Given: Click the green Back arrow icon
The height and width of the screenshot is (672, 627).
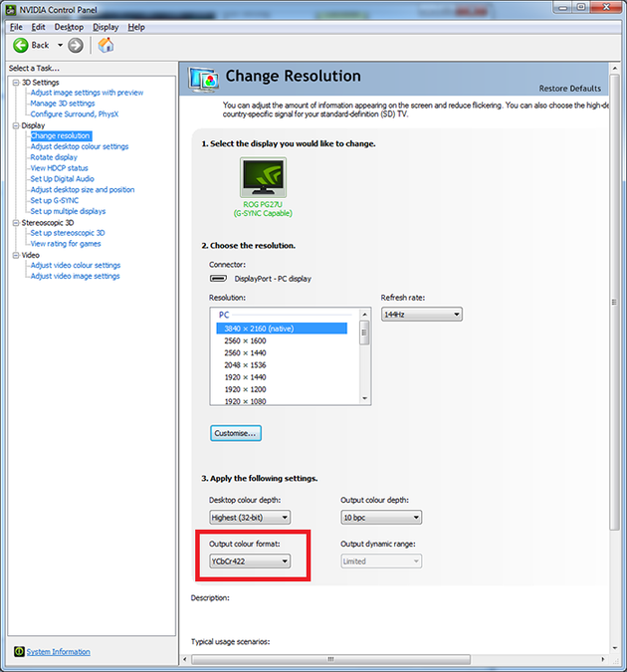Looking at the screenshot, I should 21,46.
